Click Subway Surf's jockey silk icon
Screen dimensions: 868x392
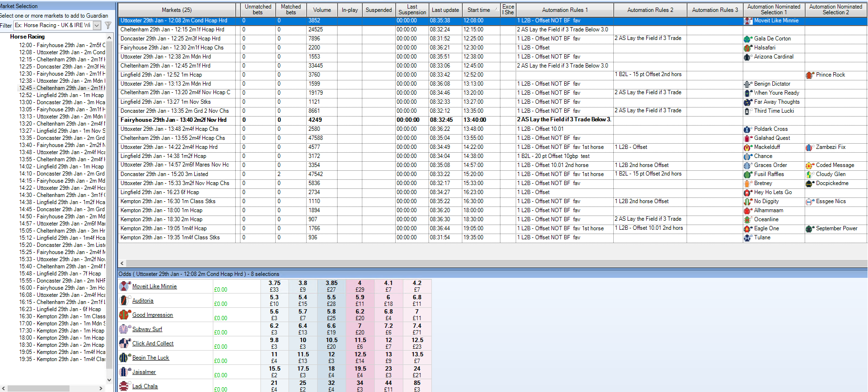coord(124,329)
